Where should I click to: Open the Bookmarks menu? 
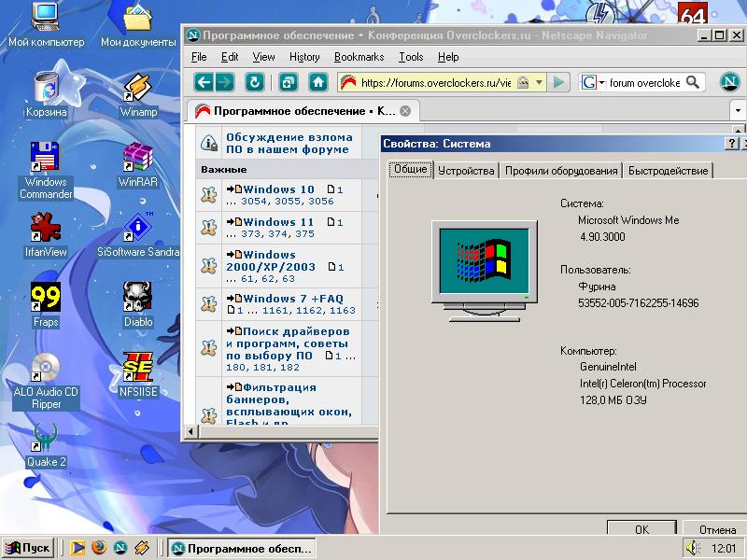(x=359, y=57)
